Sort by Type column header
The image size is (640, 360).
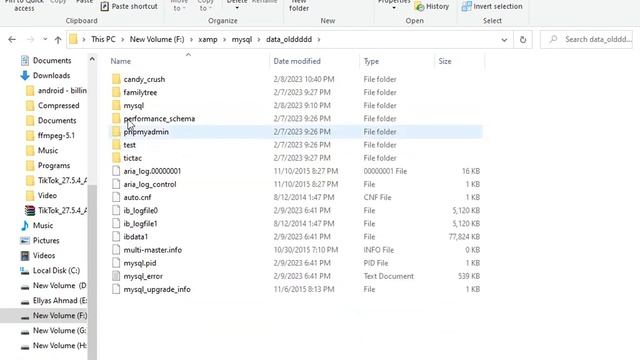pos(371,61)
